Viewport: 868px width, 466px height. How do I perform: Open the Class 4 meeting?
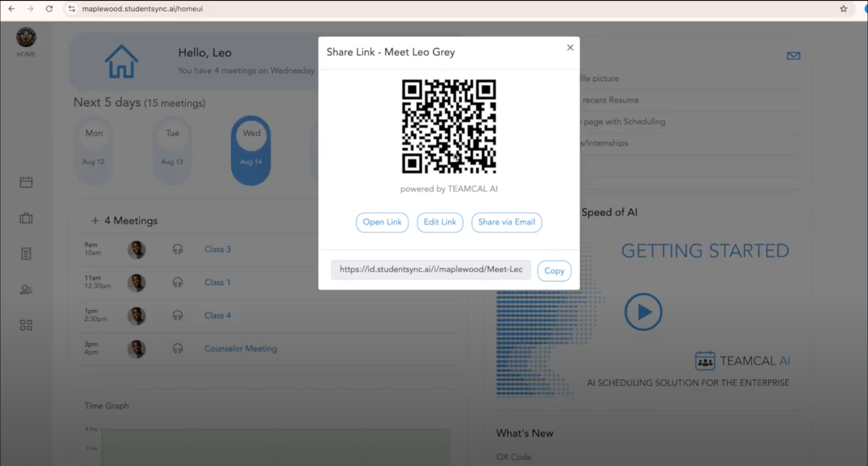218,315
